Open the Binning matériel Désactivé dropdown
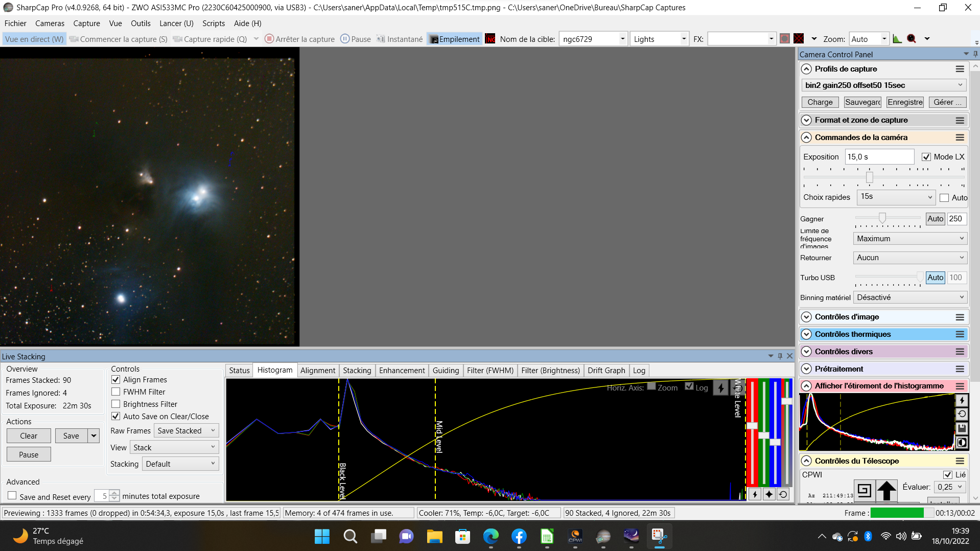 point(910,297)
